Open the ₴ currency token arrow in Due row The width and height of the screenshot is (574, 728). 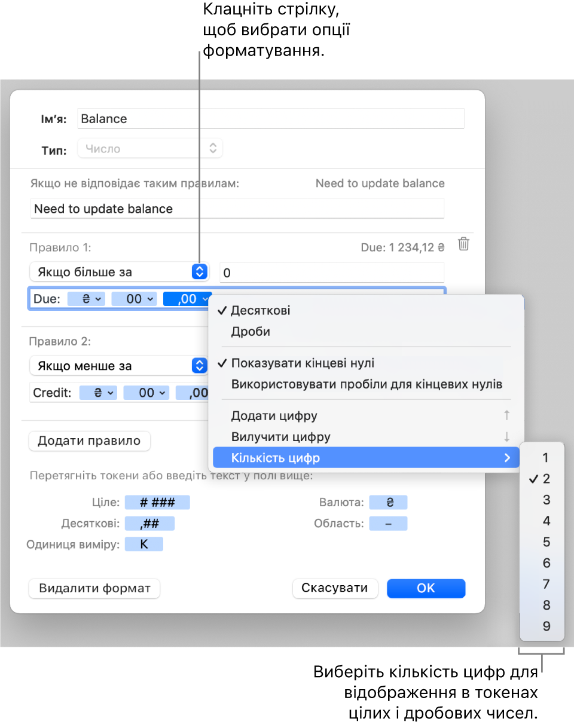[x=99, y=299]
